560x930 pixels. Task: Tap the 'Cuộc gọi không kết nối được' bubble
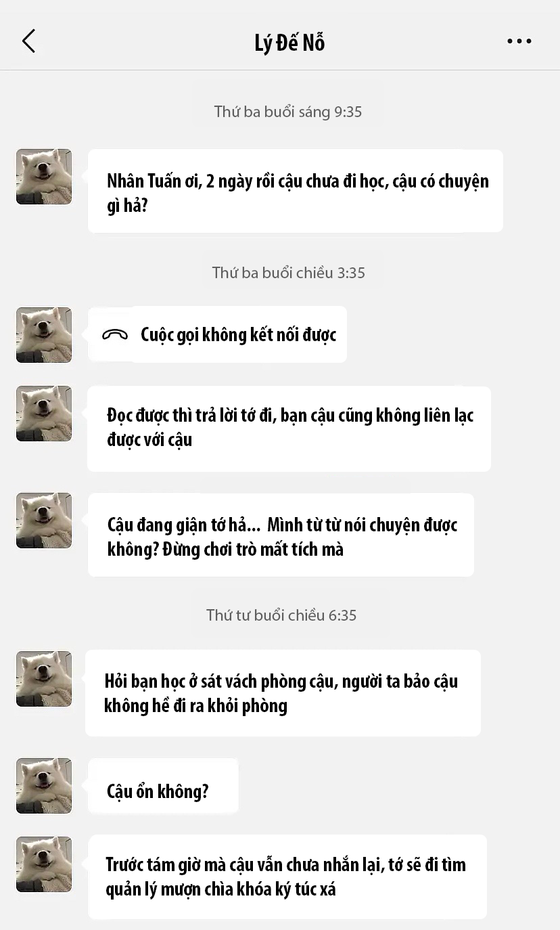[217, 334]
